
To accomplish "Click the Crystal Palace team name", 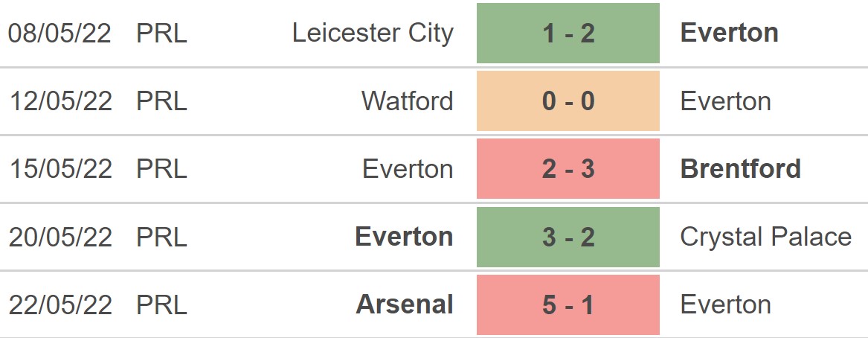I will click(765, 237).
